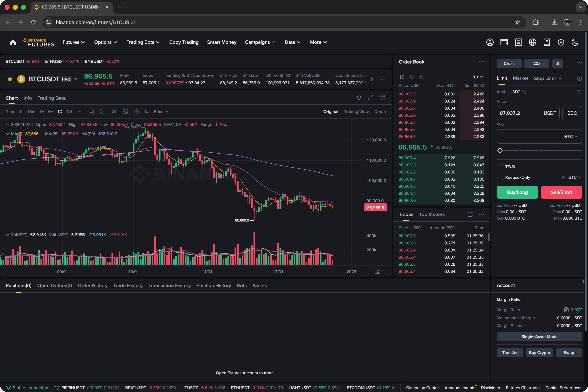The image size is (588, 392).
Task: Open BTCUSDT Perp symbol dropdown arrow
Action: point(76,79)
